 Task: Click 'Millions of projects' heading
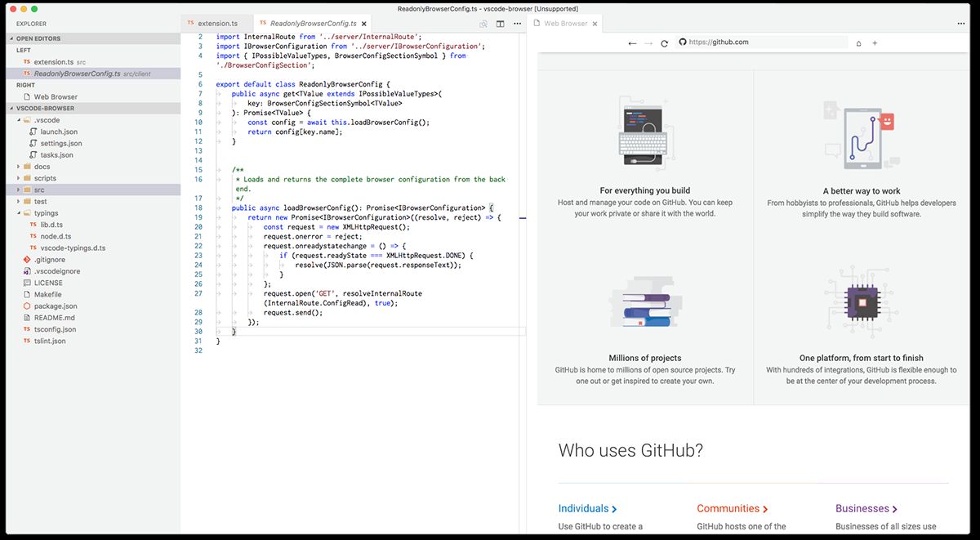[x=645, y=358]
